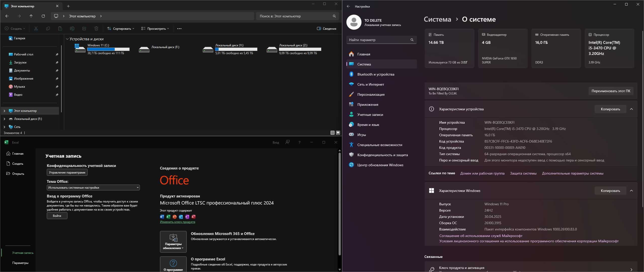Click the Rename icon in Explorer toolbar

pos(72,28)
